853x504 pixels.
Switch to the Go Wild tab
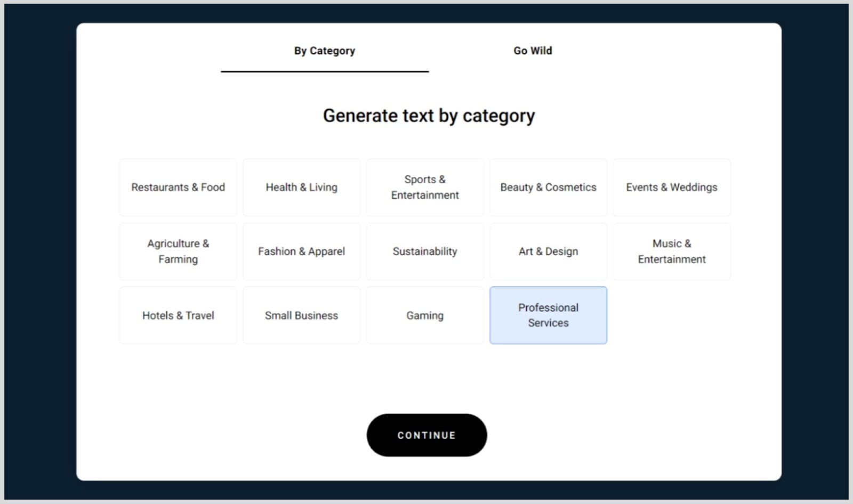533,51
